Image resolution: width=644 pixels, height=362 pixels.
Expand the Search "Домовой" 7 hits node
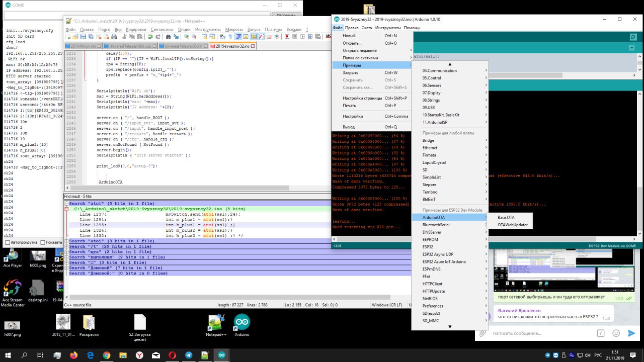click(x=67, y=268)
